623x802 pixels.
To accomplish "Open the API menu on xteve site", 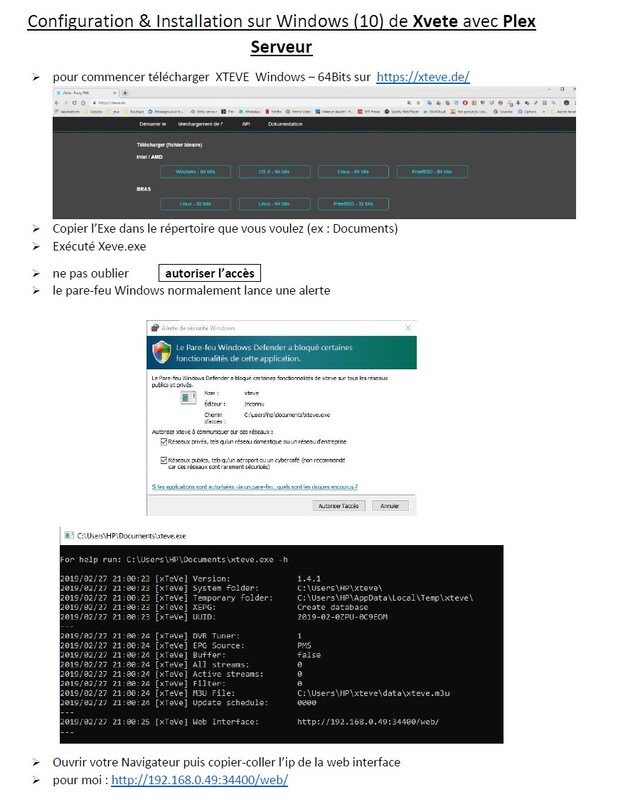I will click(x=246, y=124).
